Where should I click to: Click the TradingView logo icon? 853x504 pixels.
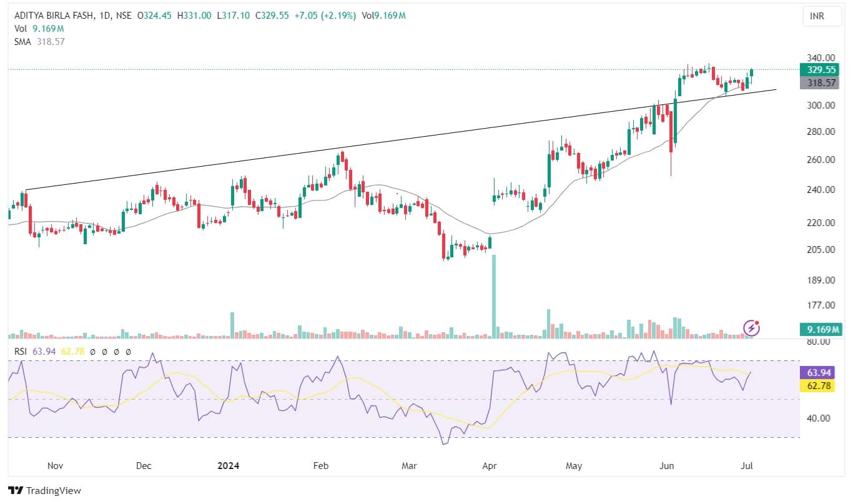coord(15,491)
